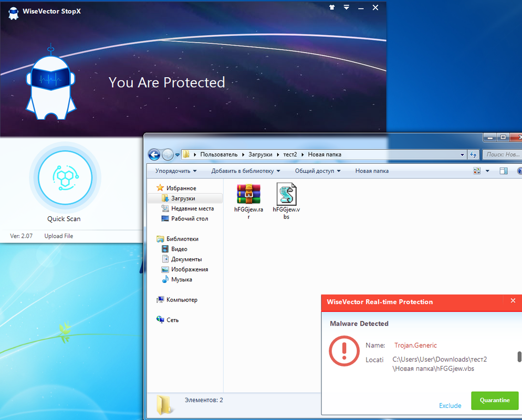Viewport: 522px width, 420px height.
Task: Select the Новая папка breadcrumb segment
Action: click(325, 154)
